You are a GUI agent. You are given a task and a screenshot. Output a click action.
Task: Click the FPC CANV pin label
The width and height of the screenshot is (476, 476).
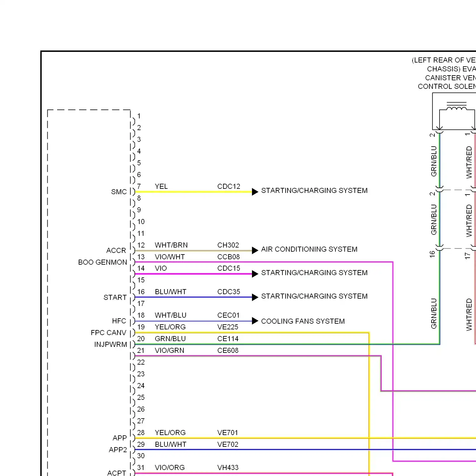pyautogui.click(x=109, y=333)
